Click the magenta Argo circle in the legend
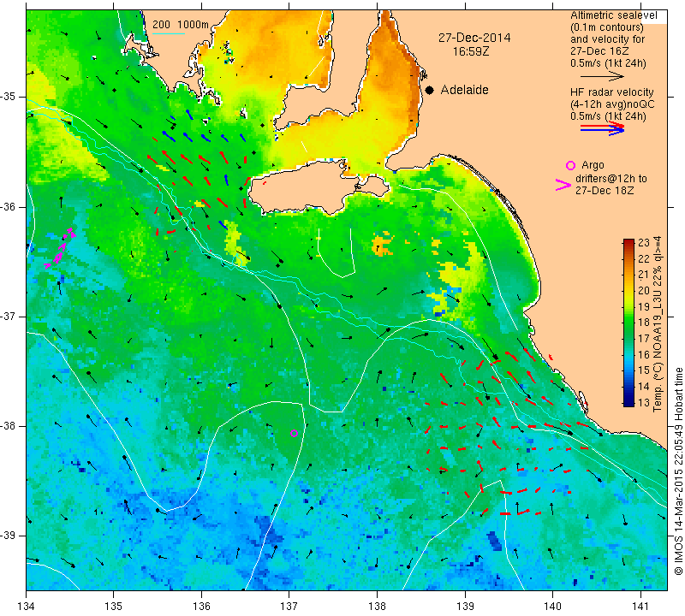 570,165
